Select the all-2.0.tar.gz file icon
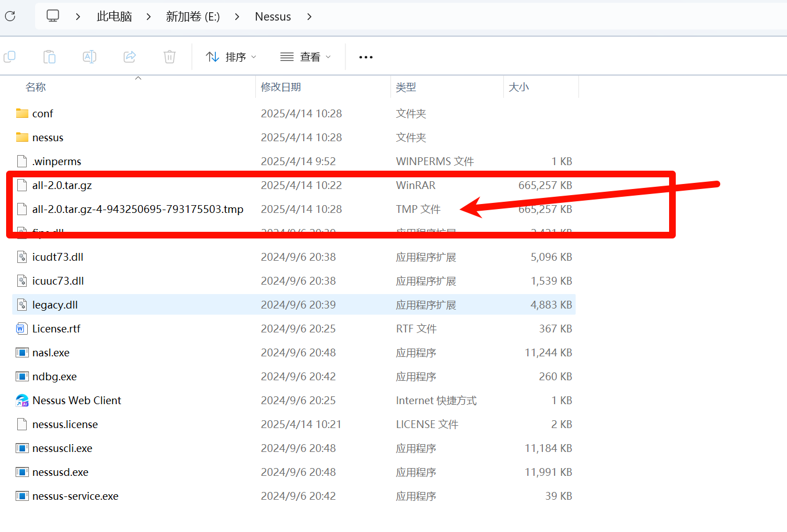The height and width of the screenshot is (532, 787). pos(22,185)
